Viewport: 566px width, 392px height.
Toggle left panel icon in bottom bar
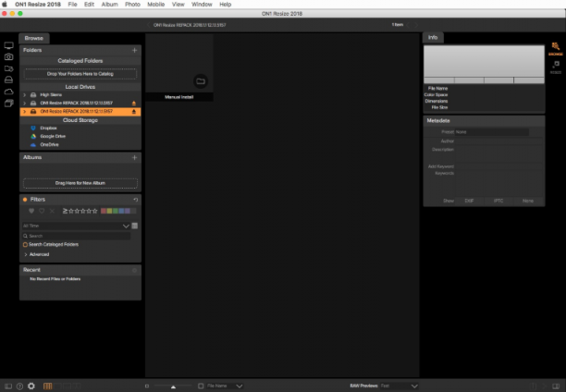click(8, 386)
